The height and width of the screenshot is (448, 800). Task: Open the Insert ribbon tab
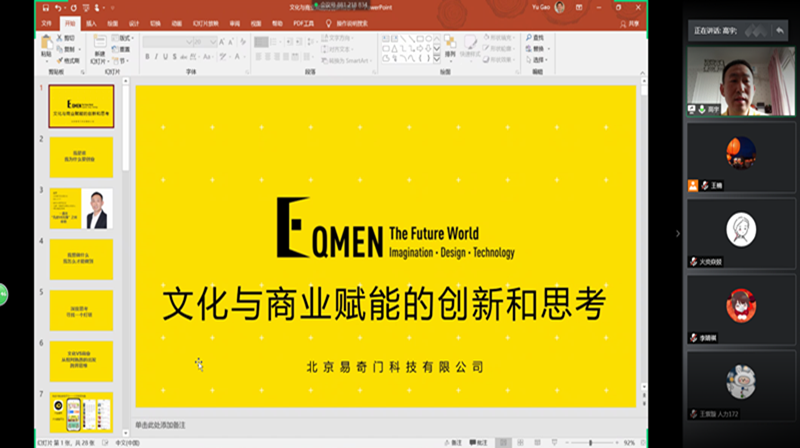(x=92, y=22)
